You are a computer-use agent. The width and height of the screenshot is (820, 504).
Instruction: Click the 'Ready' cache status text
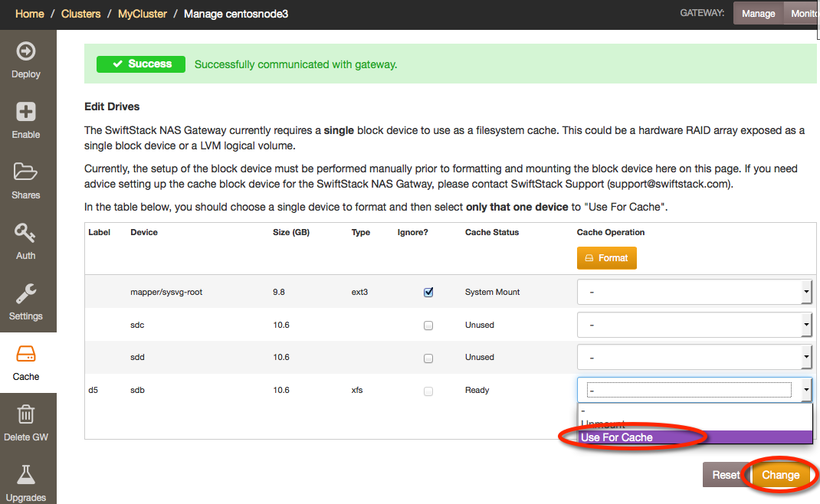477,390
